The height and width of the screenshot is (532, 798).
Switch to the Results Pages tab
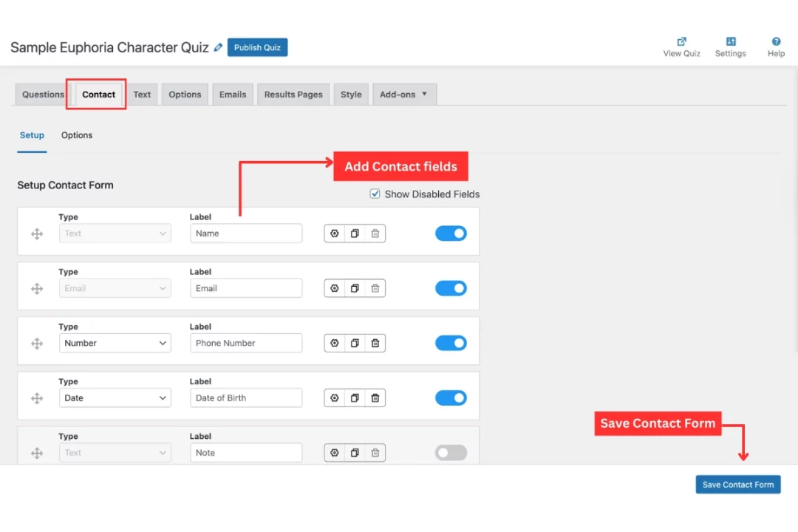point(293,95)
